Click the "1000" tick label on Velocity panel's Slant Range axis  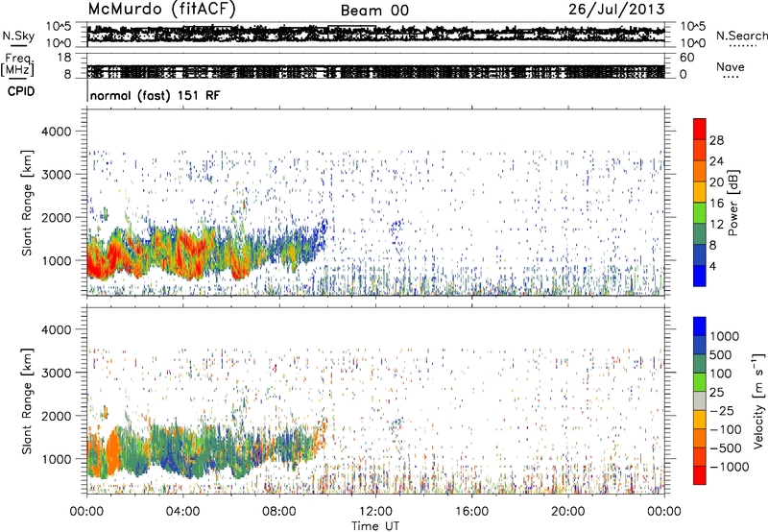coord(57,459)
